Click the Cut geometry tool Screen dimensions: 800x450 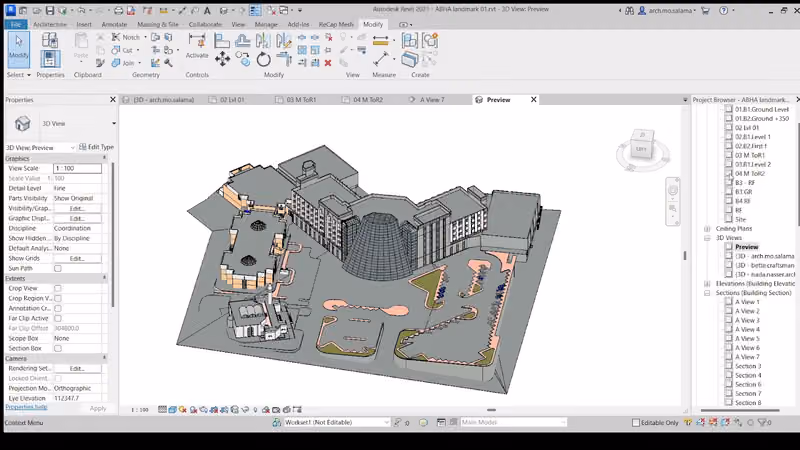point(122,50)
